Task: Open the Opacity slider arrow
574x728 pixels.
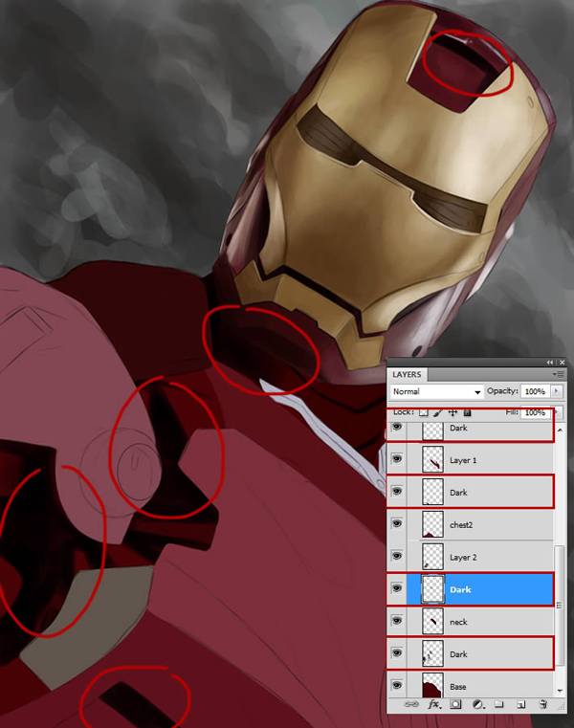Action: point(557,391)
